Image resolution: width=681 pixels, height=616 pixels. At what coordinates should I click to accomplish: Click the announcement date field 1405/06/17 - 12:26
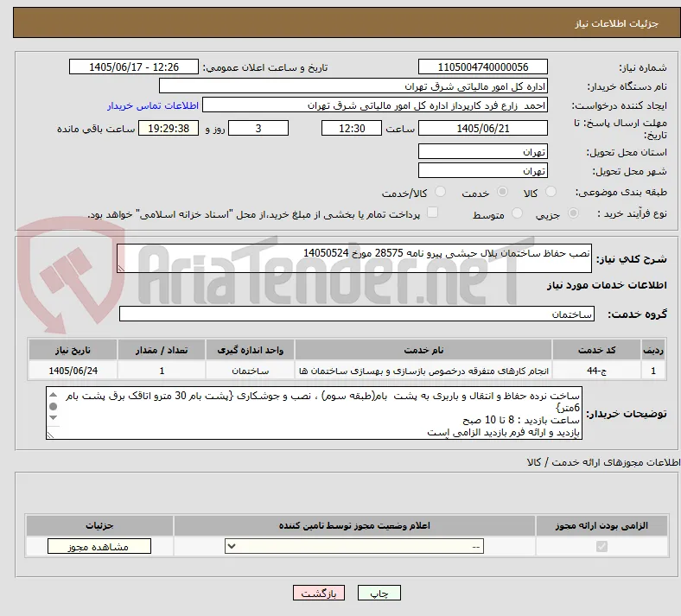(x=134, y=67)
